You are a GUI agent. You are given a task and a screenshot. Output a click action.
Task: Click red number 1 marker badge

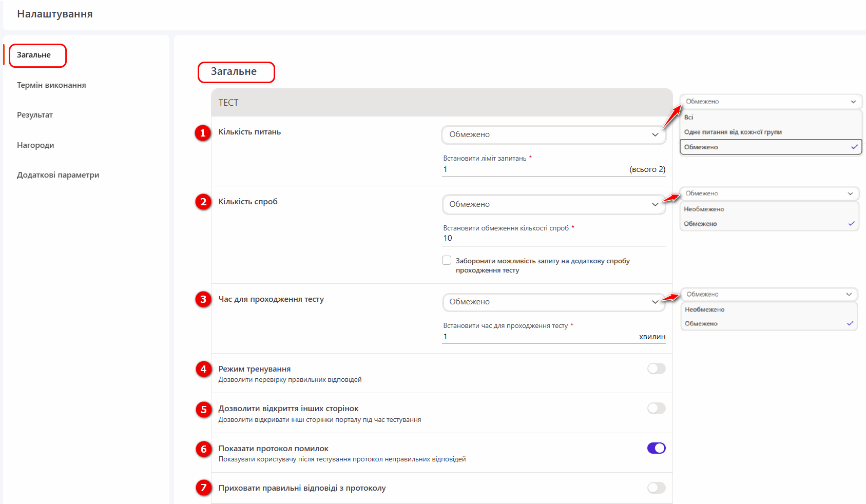[203, 133]
